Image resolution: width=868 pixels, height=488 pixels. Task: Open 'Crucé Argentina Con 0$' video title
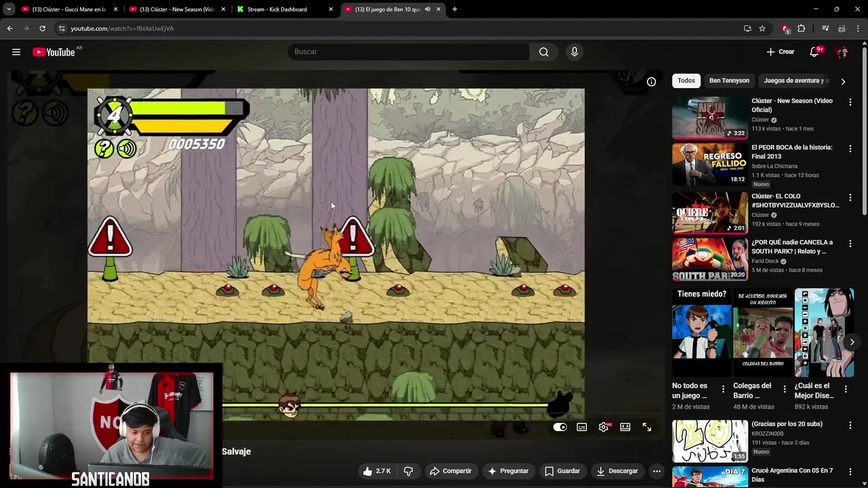(792, 475)
